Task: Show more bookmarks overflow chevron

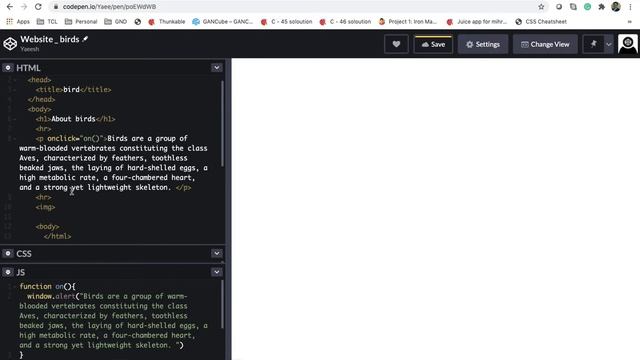Action: 629,22
